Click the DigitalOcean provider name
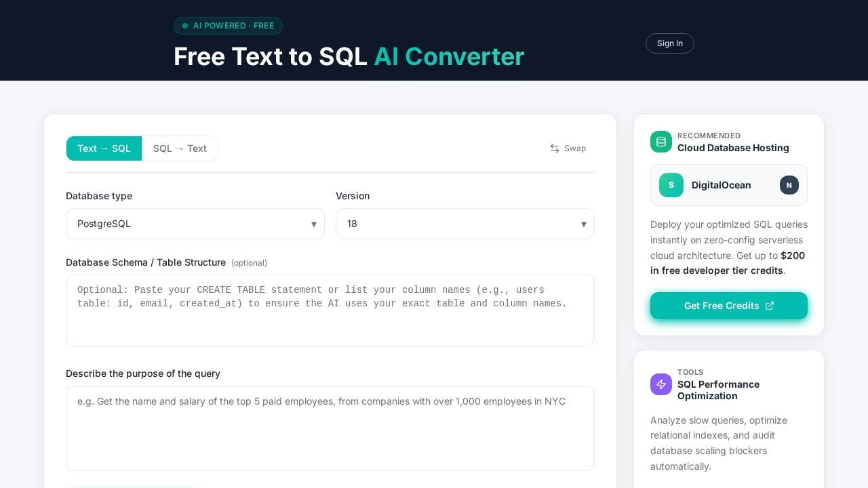868x488 pixels. click(x=722, y=185)
